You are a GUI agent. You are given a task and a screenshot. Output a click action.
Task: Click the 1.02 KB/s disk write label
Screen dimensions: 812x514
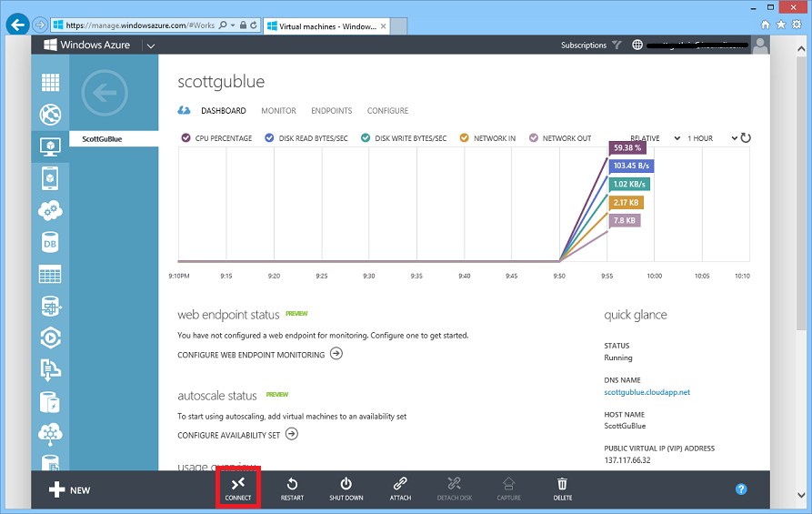tap(629, 184)
